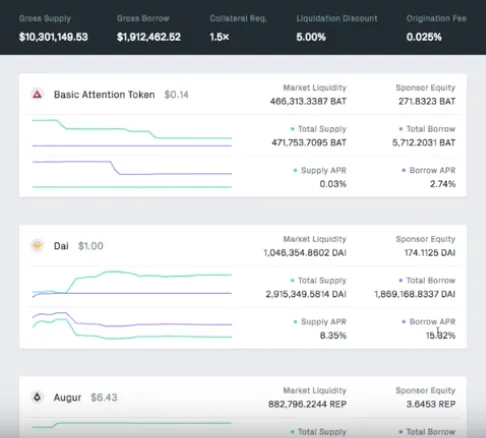Image resolution: width=486 pixels, height=438 pixels.
Task: Click the Liquidation Discount value 5.00%
Action: pos(311,37)
